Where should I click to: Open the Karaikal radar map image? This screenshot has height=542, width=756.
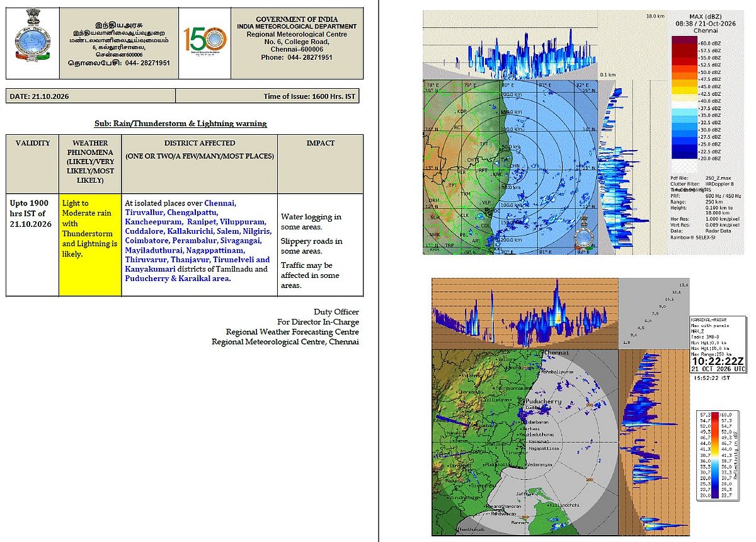(524, 443)
